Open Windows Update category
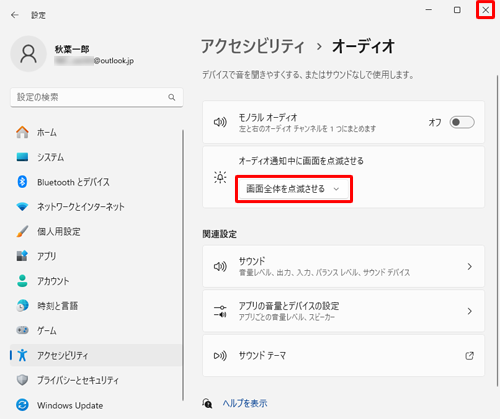The height and width of the screenshot is (419, 500). pos(96,405)
